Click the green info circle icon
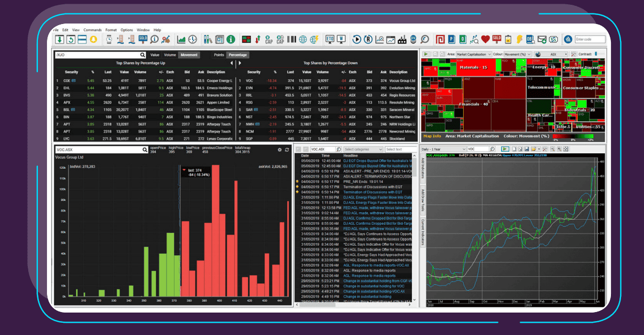Image resolution: width=644 pixels, height=335 pixels. tap(230, 40)
